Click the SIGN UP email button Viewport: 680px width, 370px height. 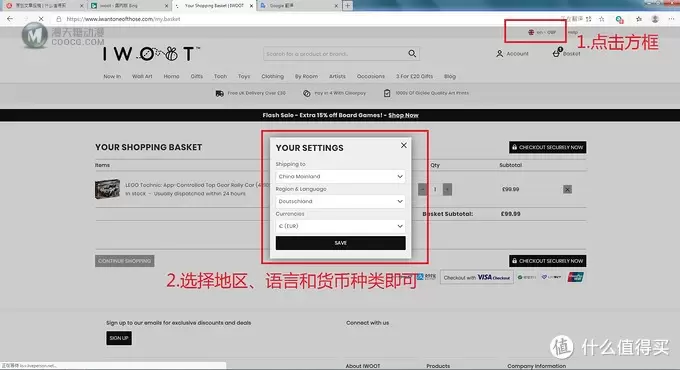119,338
